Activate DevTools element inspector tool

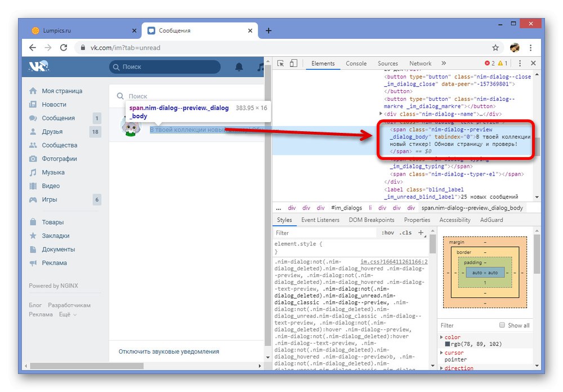281,63
